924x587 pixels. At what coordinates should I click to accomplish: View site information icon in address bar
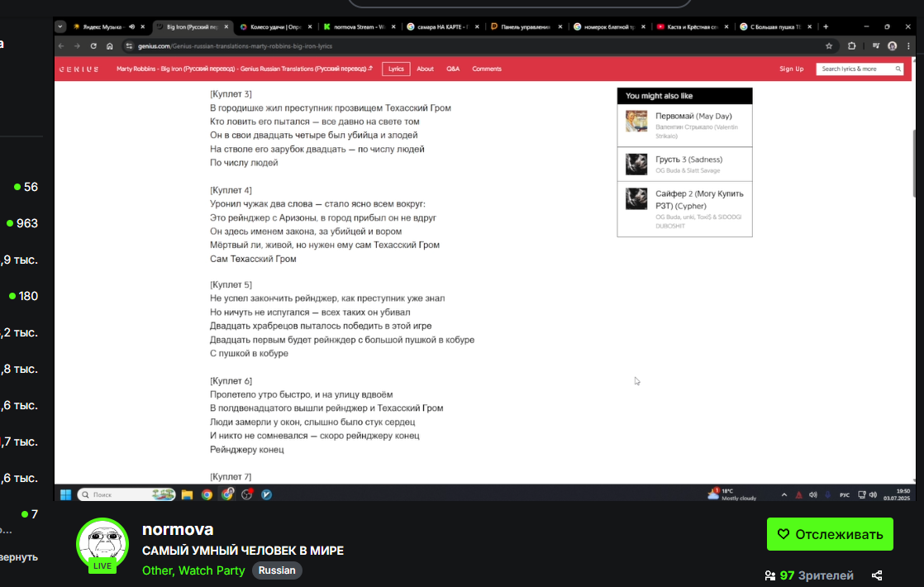click(x=129, y=46)
